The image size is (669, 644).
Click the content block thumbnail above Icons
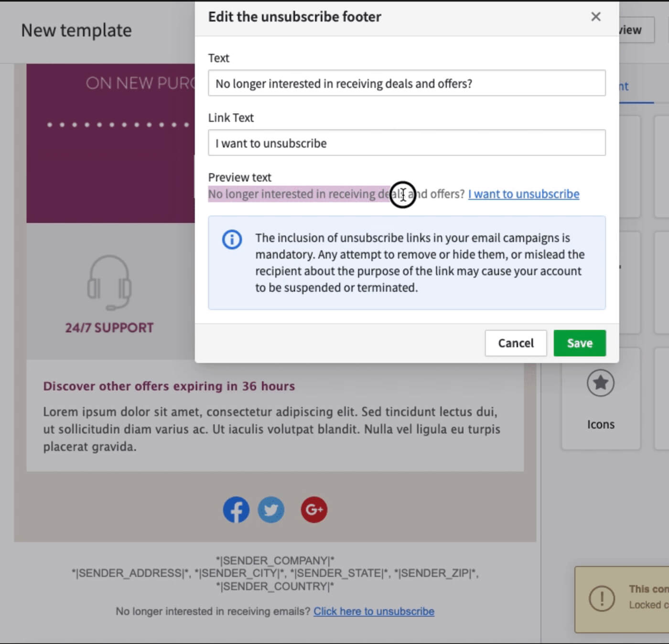601,282
